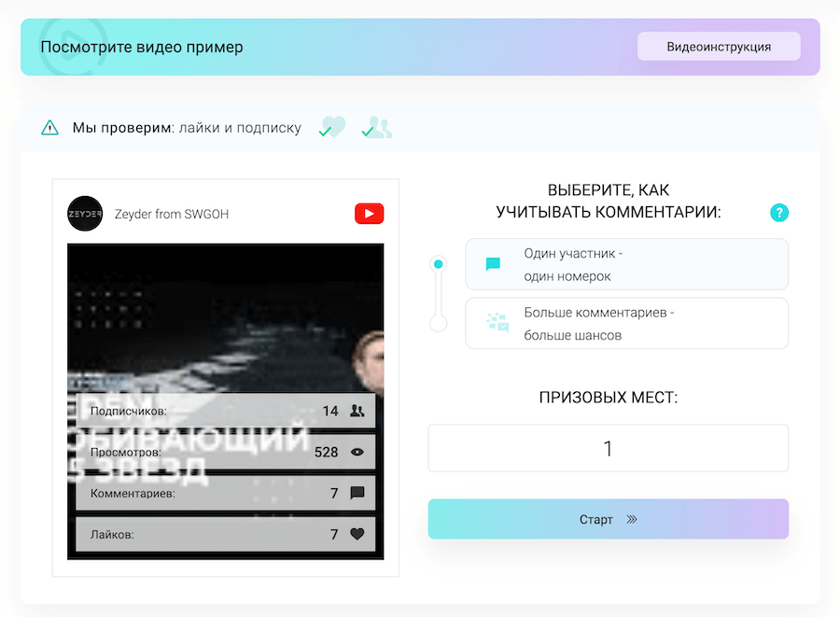
Task: Click the Лайков: 7 stat row
Action: [x=226, y=534]
